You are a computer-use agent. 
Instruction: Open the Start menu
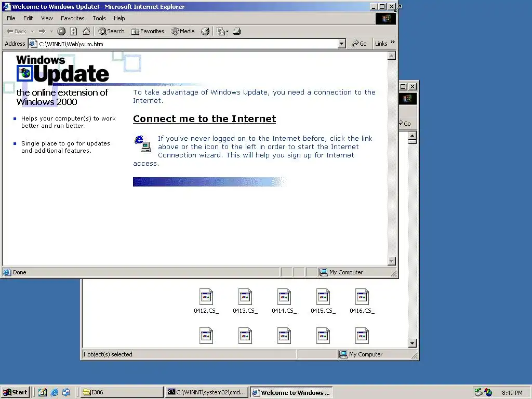coord(15,392)
